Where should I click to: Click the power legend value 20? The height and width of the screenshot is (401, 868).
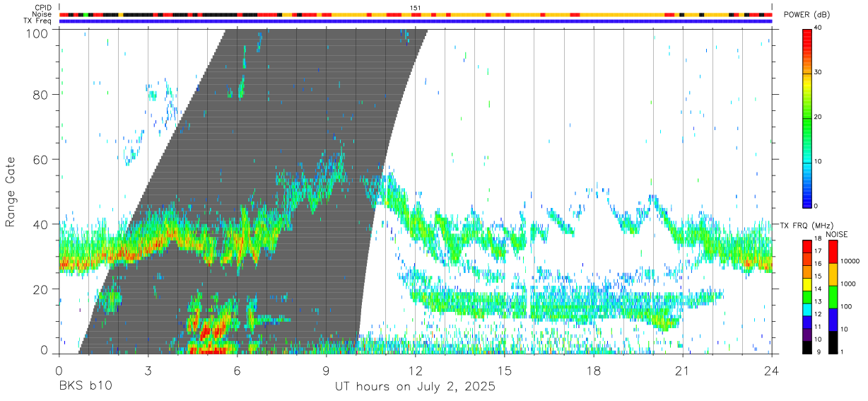[x=817, y=117]
